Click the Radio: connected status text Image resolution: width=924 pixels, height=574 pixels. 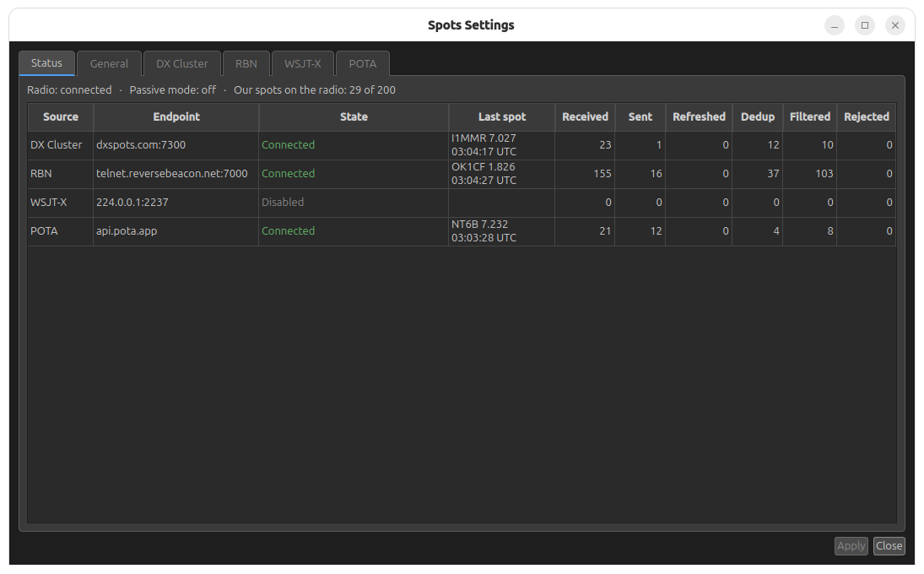(x=69, y=90)
